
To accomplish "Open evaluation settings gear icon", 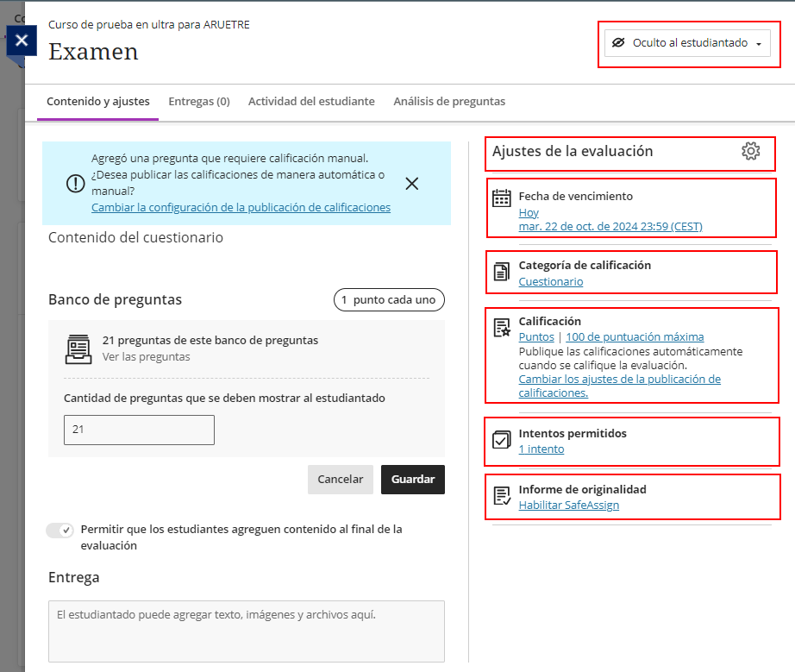I will point(750,152).
